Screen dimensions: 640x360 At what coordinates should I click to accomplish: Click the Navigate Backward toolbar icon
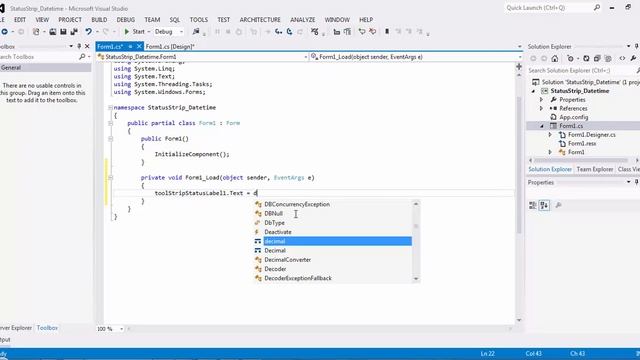coord(4,31)
